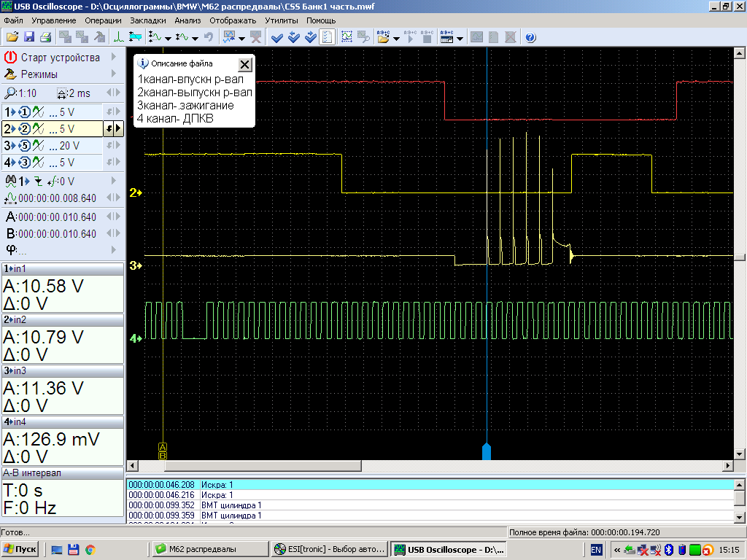Toggle channel 4 input selector hexagon labeled 3
747x560 pixels.
coord(24,163)
